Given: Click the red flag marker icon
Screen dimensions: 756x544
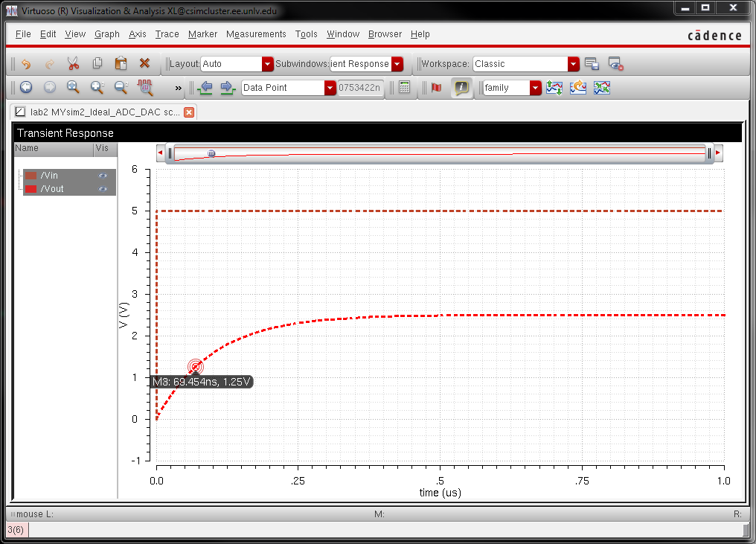Looking at the screenshot, I should [x=436, y=88].
